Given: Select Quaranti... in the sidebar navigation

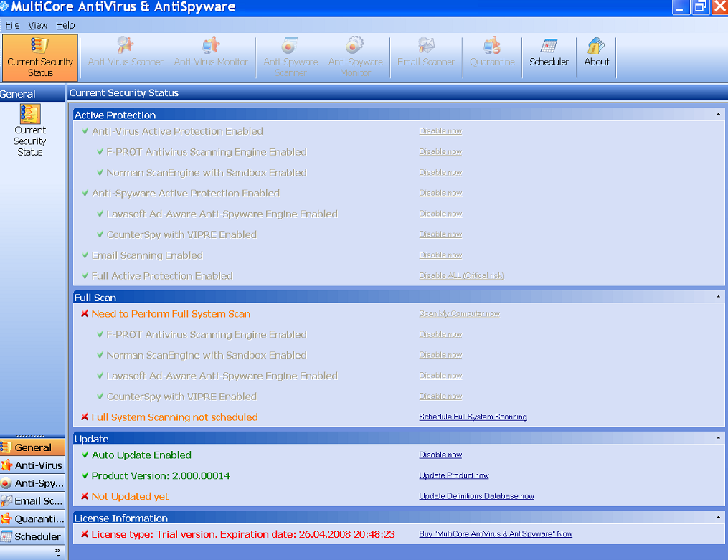Looking at the screenshot, I should pos(32,518).
